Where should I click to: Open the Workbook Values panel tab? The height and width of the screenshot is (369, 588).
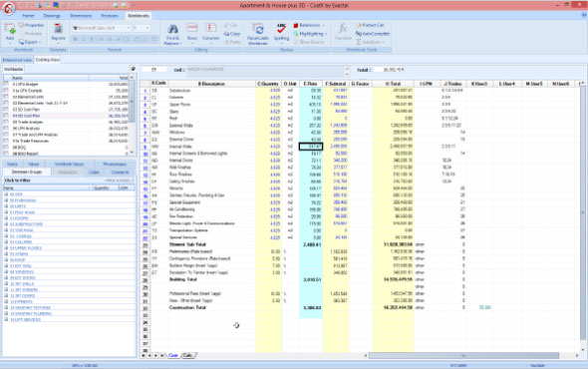pos(69,164)
